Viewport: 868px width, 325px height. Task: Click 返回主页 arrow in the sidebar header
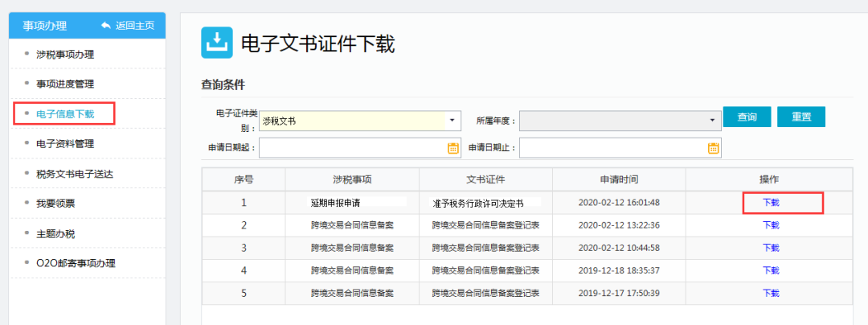(x=106, y=26)
